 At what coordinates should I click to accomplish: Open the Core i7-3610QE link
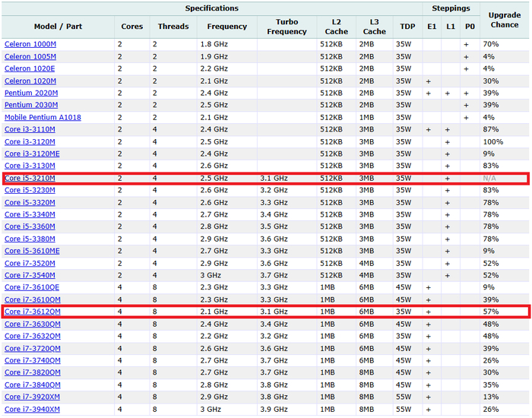coord(32,287)
